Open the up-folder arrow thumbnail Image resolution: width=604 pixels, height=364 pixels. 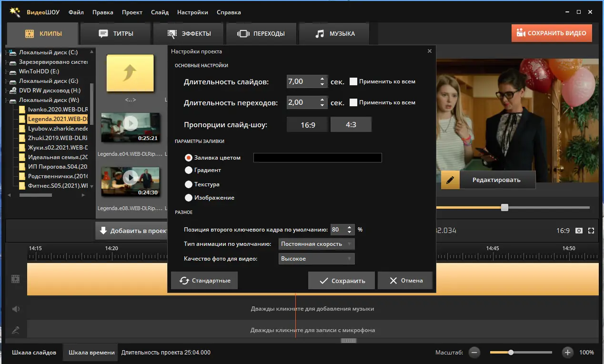click(130, 73)
